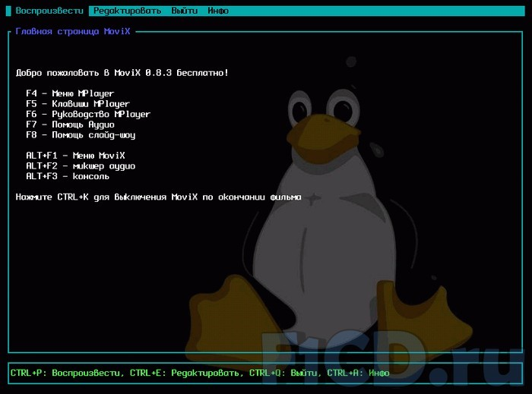The image size is (532, 394).
Task: Click the F4 - Меню MPlayer line
Action: pyautogui.click(x=70, y=93)
